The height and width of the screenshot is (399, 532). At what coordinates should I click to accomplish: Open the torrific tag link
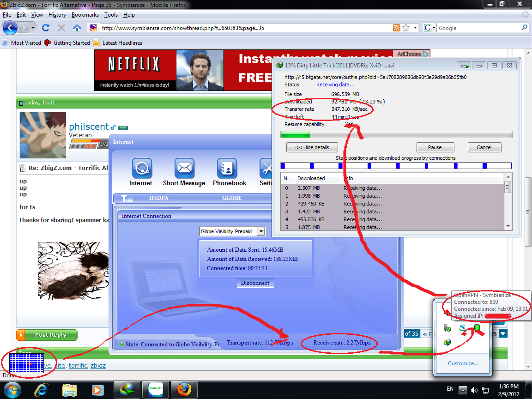pyautogui.click(x=78, y=365)
